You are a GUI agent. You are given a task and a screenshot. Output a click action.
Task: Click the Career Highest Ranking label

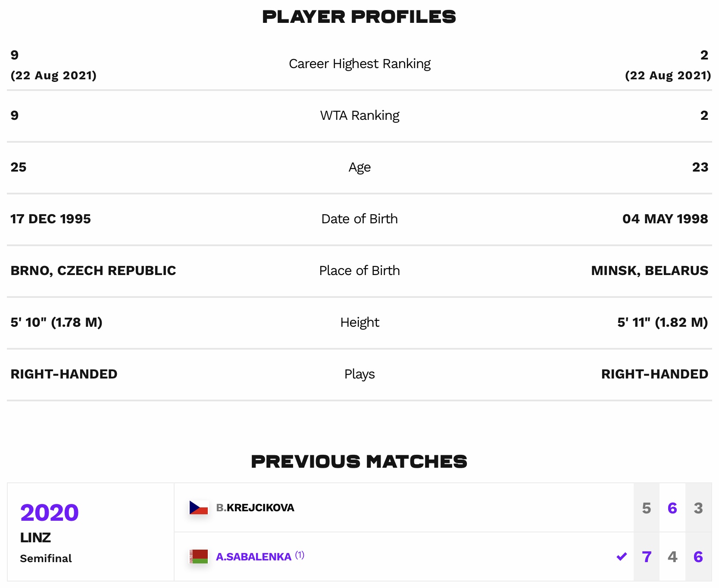[359, 64]
